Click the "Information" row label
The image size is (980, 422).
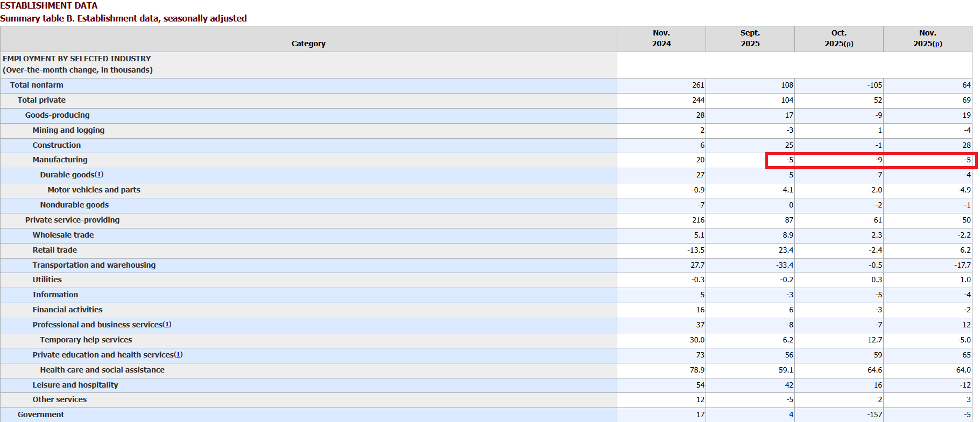(55, 295)
